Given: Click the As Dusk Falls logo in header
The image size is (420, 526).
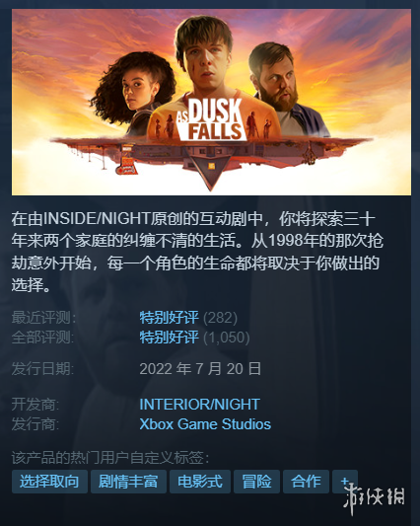Looking at the screenshot, I should (210, 119).
